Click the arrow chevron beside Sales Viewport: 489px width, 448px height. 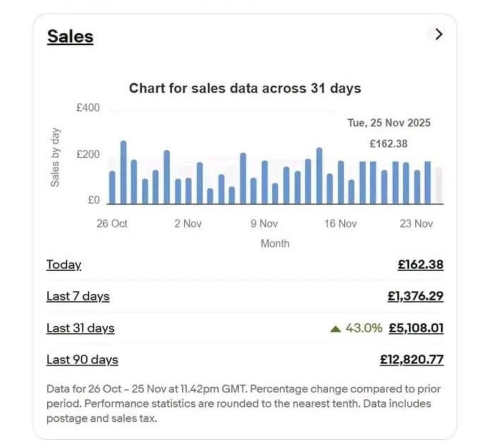point(438,34)
